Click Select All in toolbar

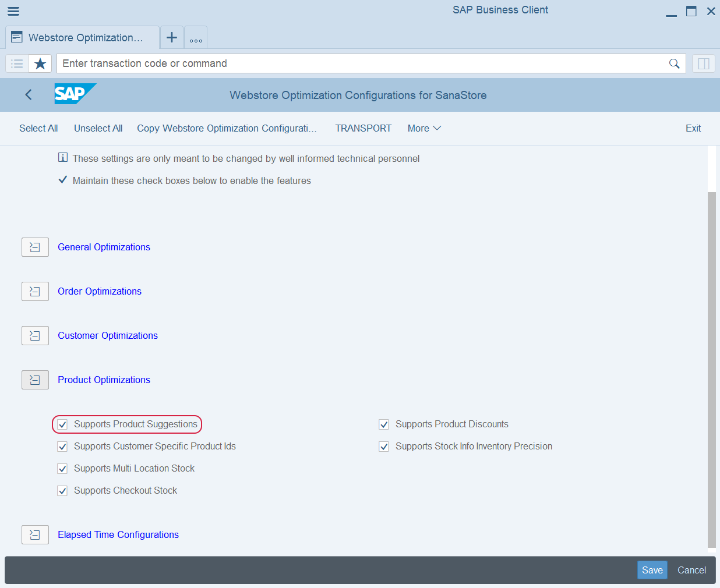coord(38,128)
